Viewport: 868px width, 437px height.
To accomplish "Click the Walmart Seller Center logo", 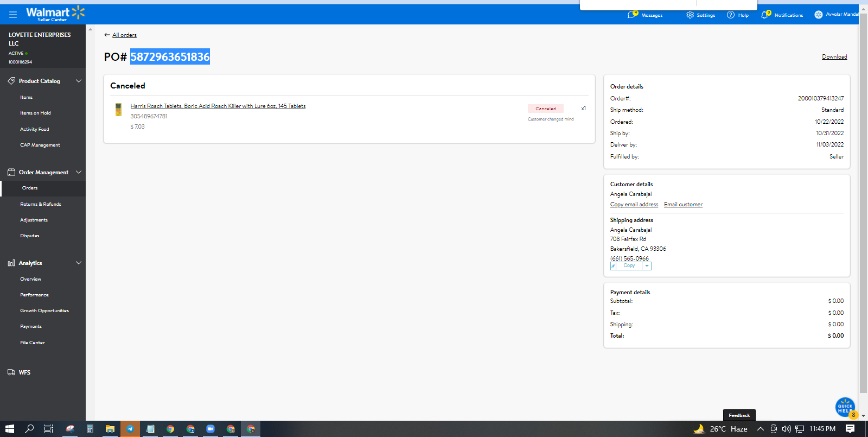I will click(x=55, y=14).
